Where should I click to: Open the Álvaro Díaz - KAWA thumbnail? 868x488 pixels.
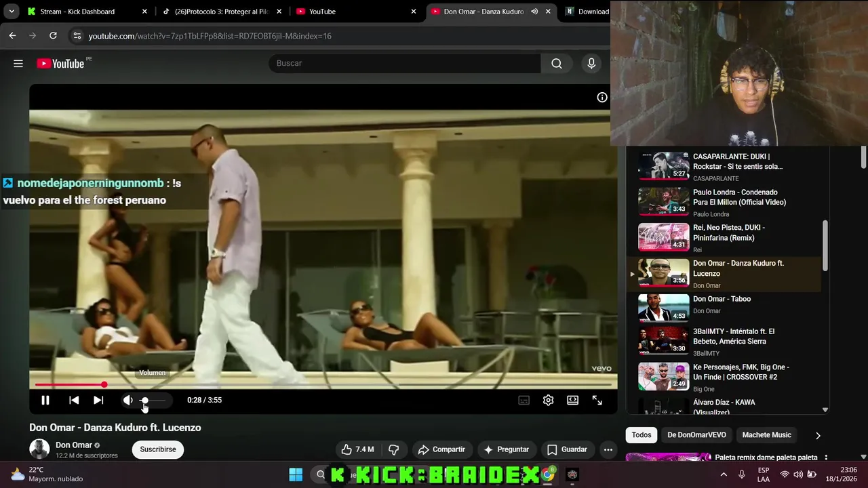pos(664,407)
